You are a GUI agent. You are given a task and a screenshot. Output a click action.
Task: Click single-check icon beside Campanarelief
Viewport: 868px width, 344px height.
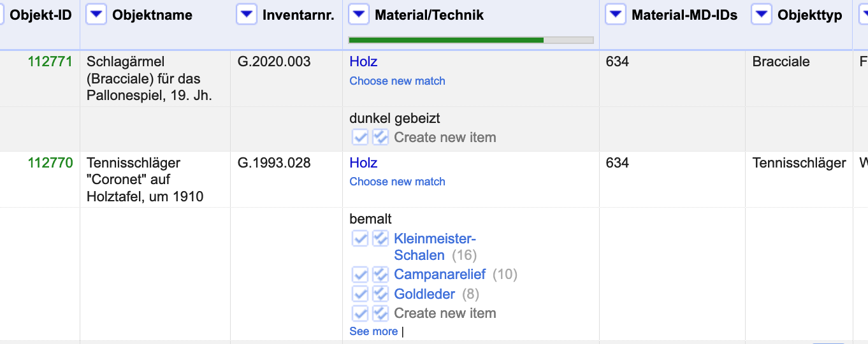click(x=360, y=275)
